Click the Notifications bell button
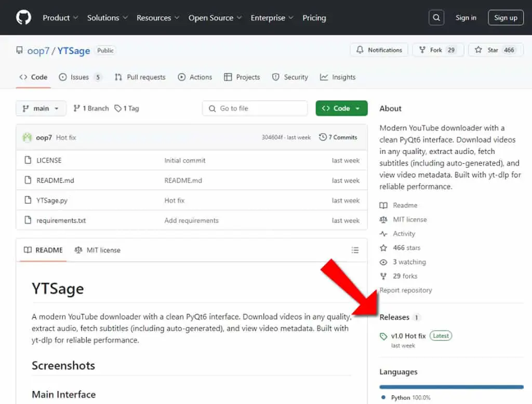532x404 pixels. (379, 50)
